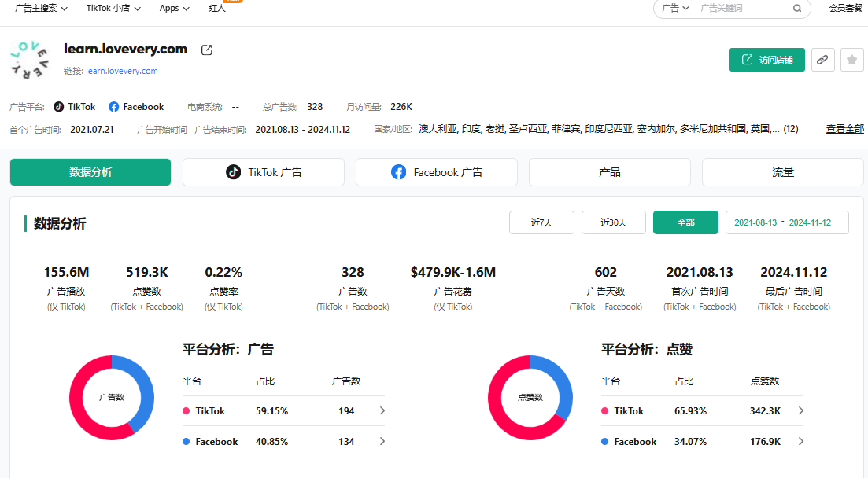Switch to the Facebook 广告 tab
Viewport: 868px width, 478px height.
(437, 172)
